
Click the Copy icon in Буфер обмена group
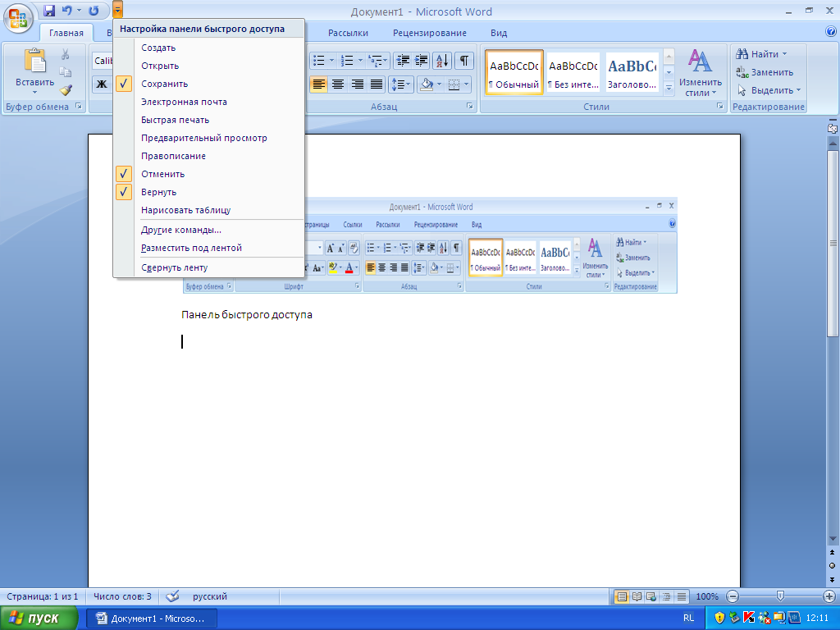66,72
